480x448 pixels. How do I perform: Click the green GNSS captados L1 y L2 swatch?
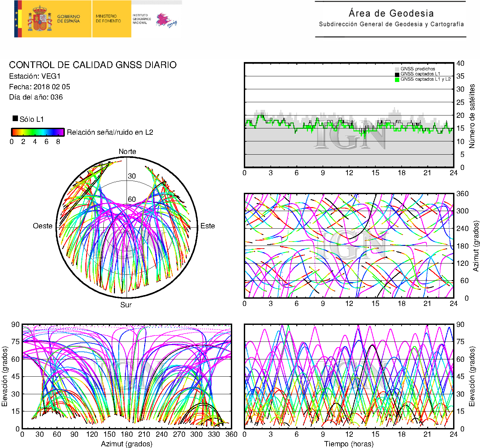coord(397,80)
